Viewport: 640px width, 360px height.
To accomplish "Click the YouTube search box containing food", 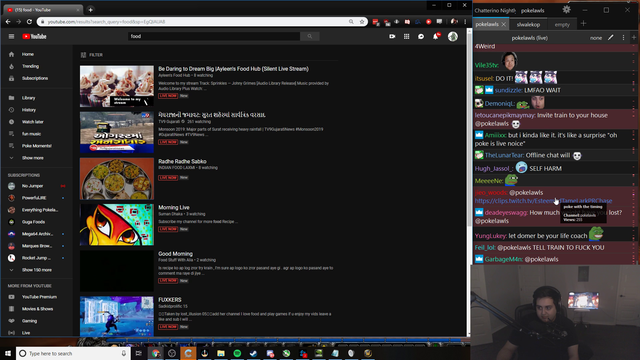I will 214,36.
